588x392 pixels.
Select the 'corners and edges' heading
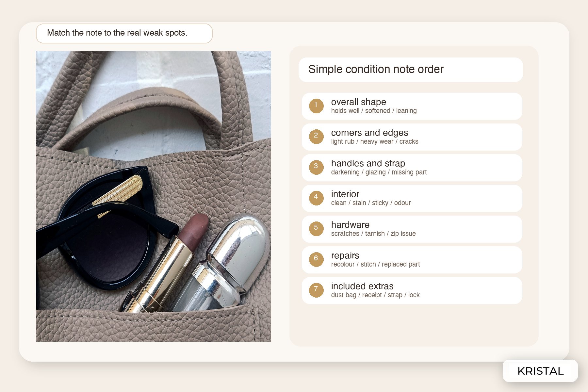(369, 133)
